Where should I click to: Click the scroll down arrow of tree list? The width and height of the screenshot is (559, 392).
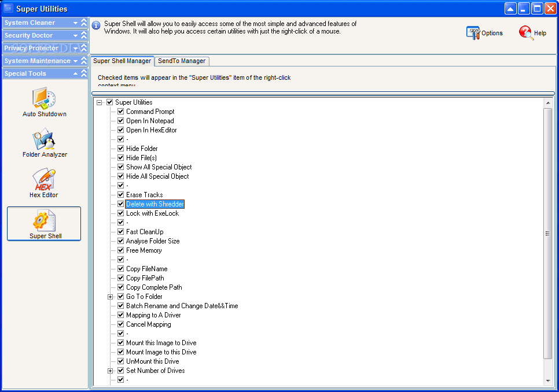pos(547,380)
